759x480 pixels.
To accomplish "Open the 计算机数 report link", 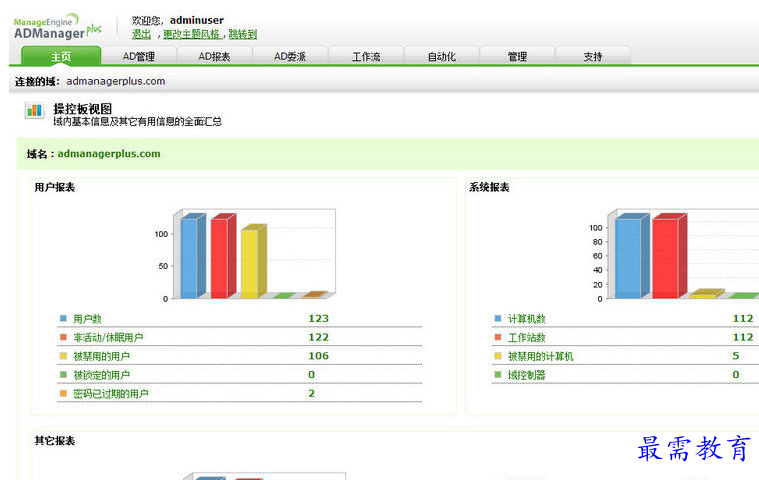I will [527, 319].
